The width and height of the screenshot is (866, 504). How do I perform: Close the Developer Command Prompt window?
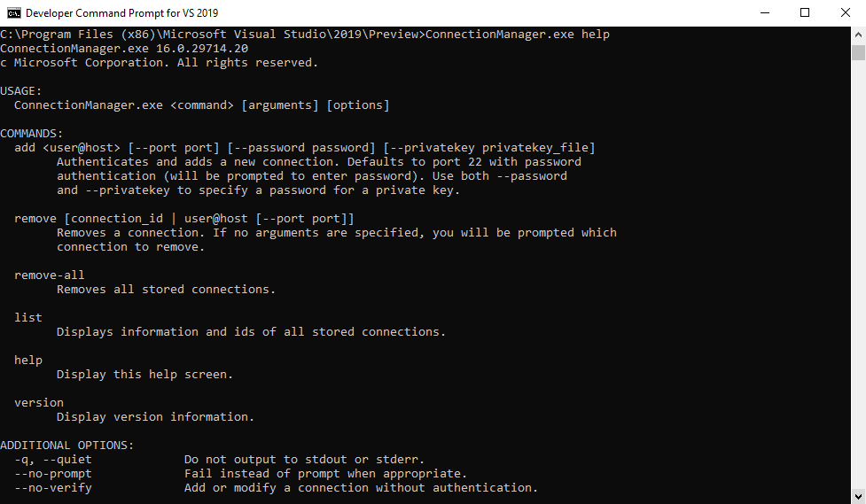click(846, 13)
